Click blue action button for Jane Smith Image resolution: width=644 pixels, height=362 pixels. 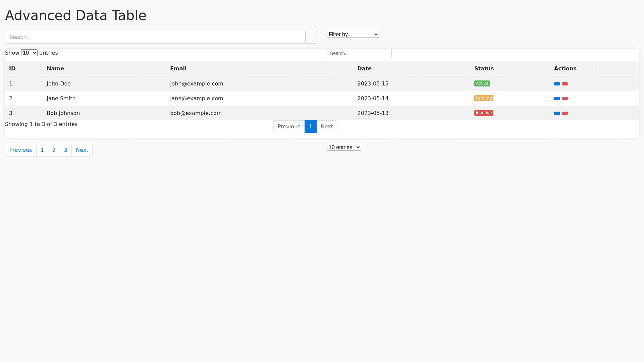pyautogui.click(x=557, y=99)
